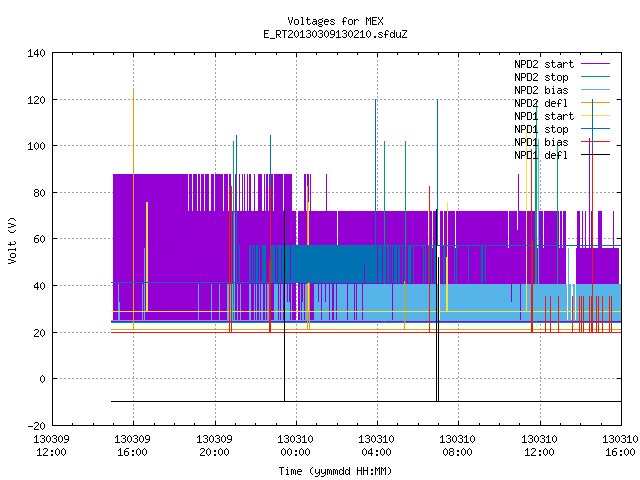Click the red NPD1 bias legend line
Image resolution: width=640 pixels, height=480 pixels.
(595, 142)
